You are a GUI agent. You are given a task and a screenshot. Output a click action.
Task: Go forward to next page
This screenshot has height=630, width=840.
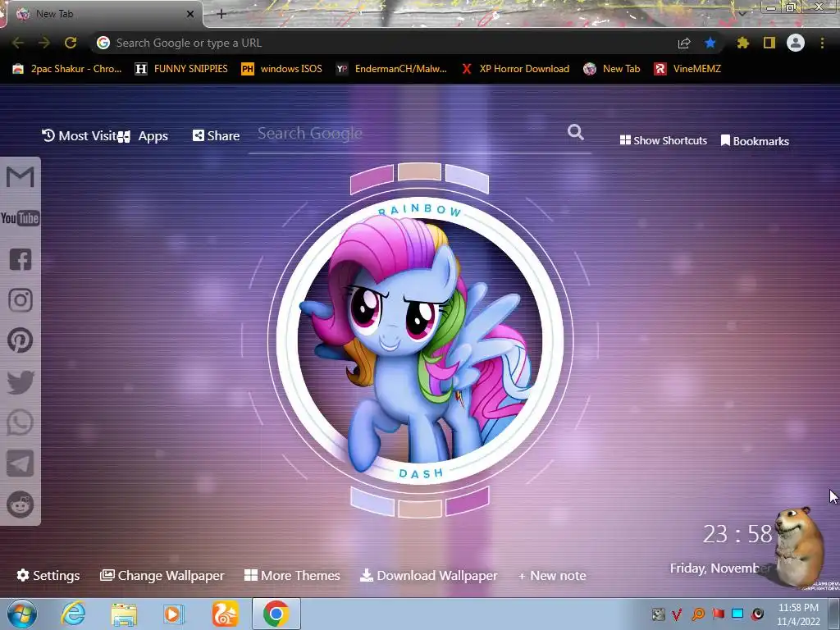click(44, 43)
